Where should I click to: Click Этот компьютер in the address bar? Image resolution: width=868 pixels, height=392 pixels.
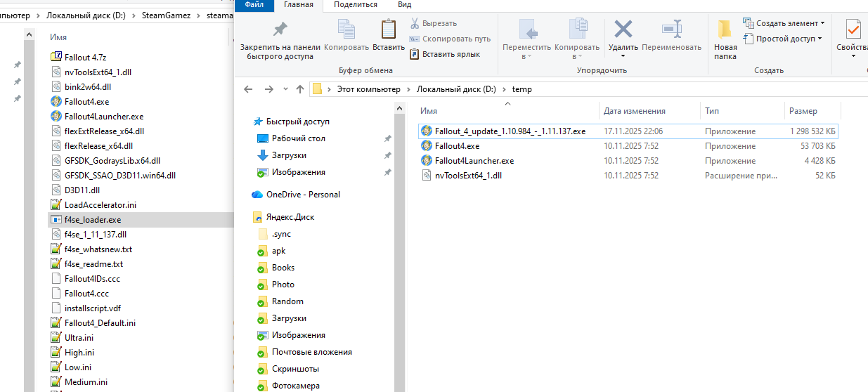[x=368, y=89]
